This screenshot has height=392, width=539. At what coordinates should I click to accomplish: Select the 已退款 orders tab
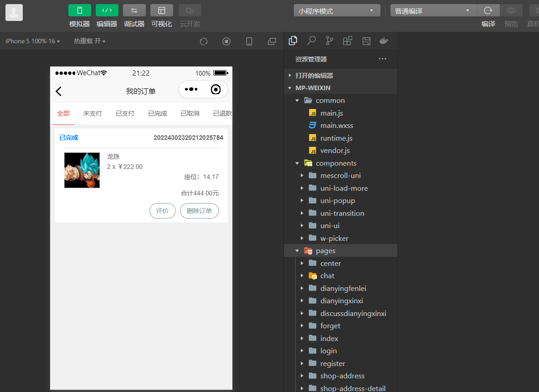tap(222, 113)
